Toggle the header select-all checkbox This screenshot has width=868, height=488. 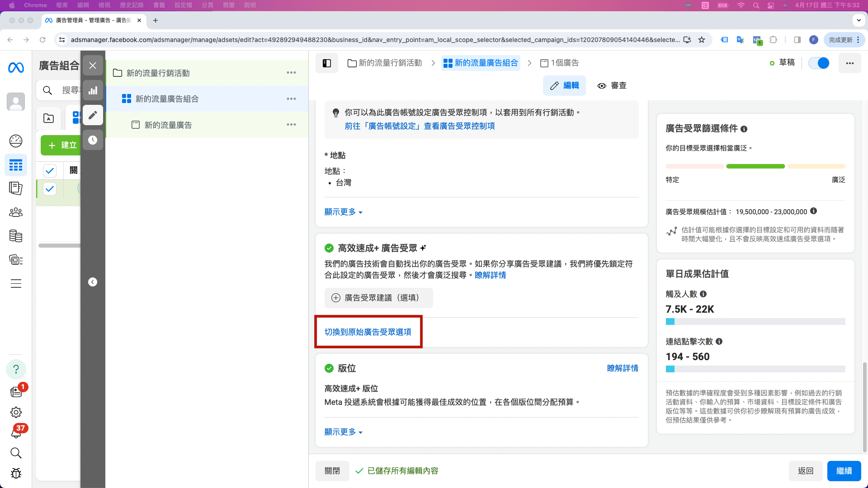[50, 170]
